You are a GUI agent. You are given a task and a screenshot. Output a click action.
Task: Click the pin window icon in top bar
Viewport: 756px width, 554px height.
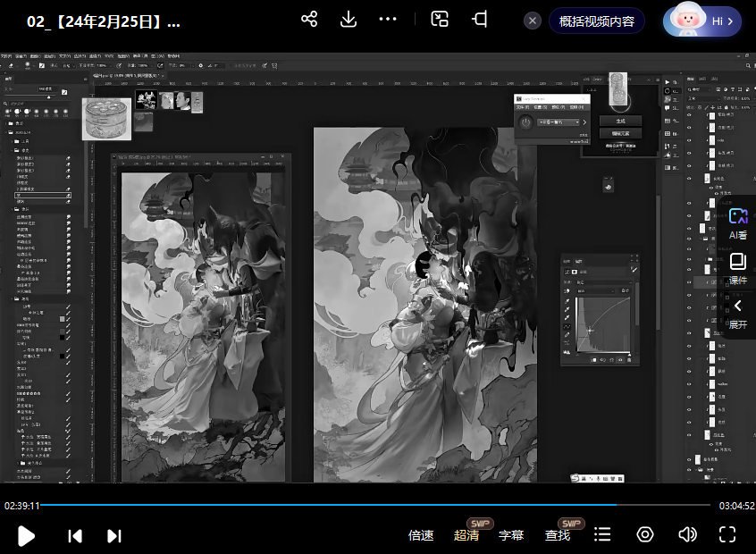click(481, 20)
